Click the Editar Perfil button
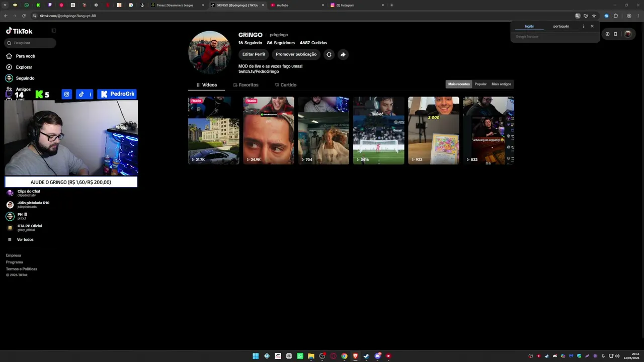Image resolution: width=644 pixels, height=362 pixels. coord(254,54)
